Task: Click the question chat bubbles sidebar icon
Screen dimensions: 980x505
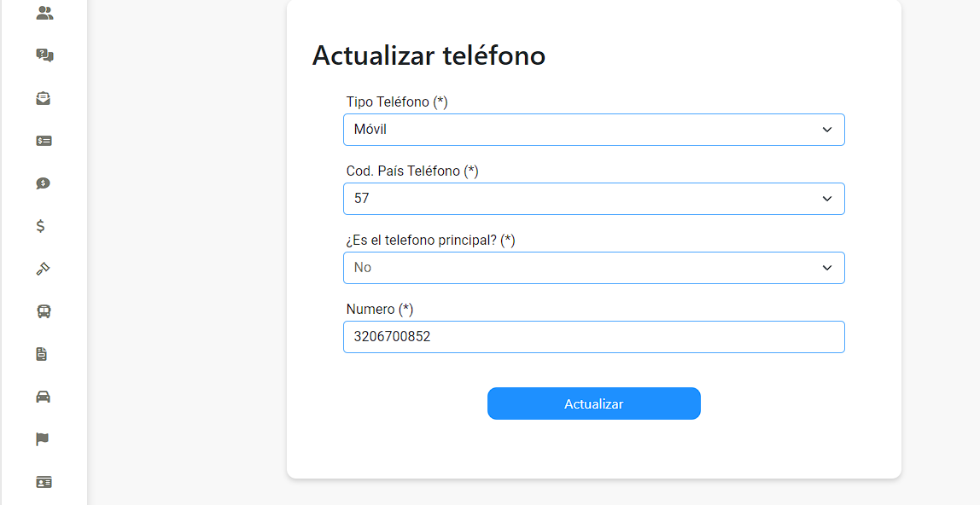Action: pos(44,55)
